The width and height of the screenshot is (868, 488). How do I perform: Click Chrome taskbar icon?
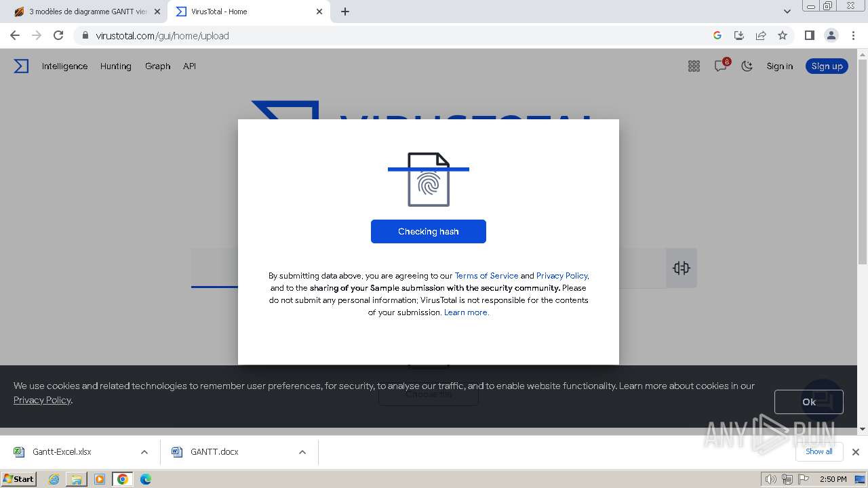[123, 479]
